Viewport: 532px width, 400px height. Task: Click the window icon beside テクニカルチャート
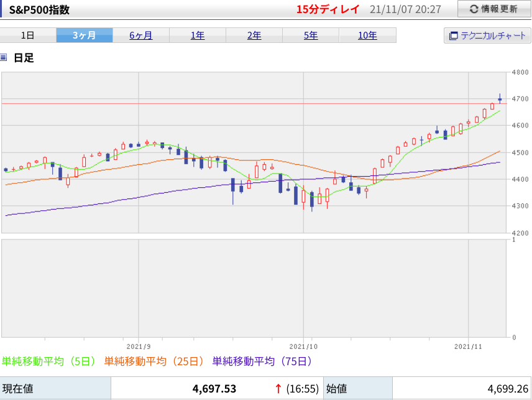point(453,35)
